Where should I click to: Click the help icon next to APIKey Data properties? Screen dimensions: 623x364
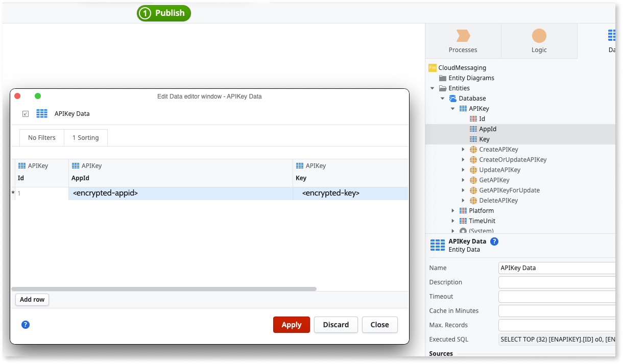(x=494, y=241)
